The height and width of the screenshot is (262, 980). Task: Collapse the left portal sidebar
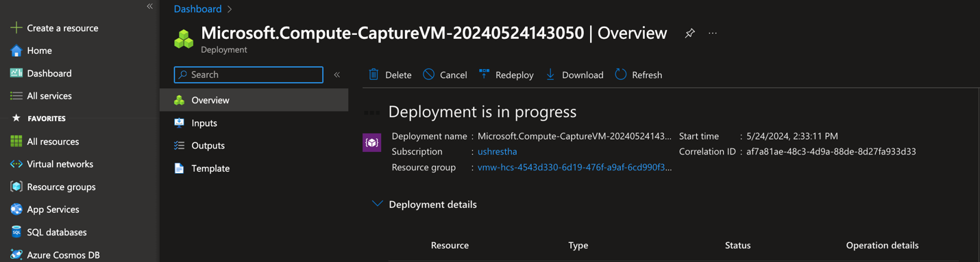click(x=149, y=6)
